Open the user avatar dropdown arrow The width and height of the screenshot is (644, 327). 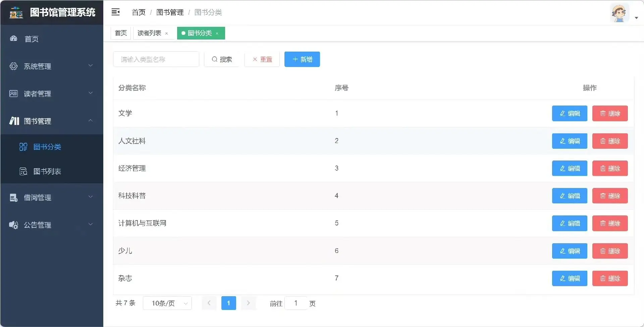636,18
